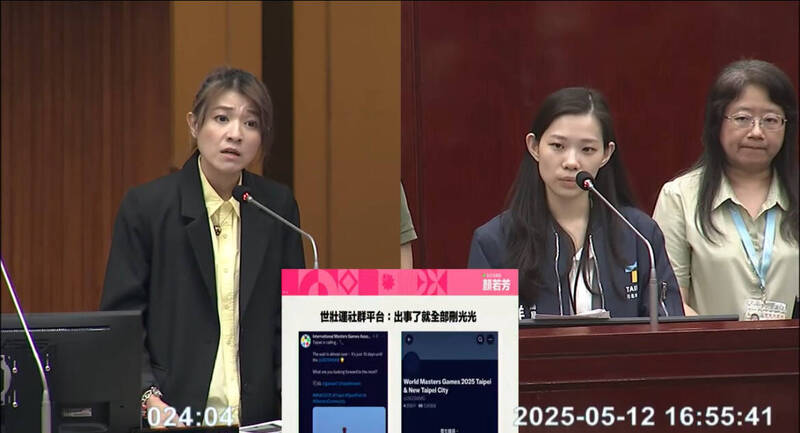Click the International Masters Games round avatar
Image resolution: width=800 pixels, height=433 pixels.
click(306, 341)
